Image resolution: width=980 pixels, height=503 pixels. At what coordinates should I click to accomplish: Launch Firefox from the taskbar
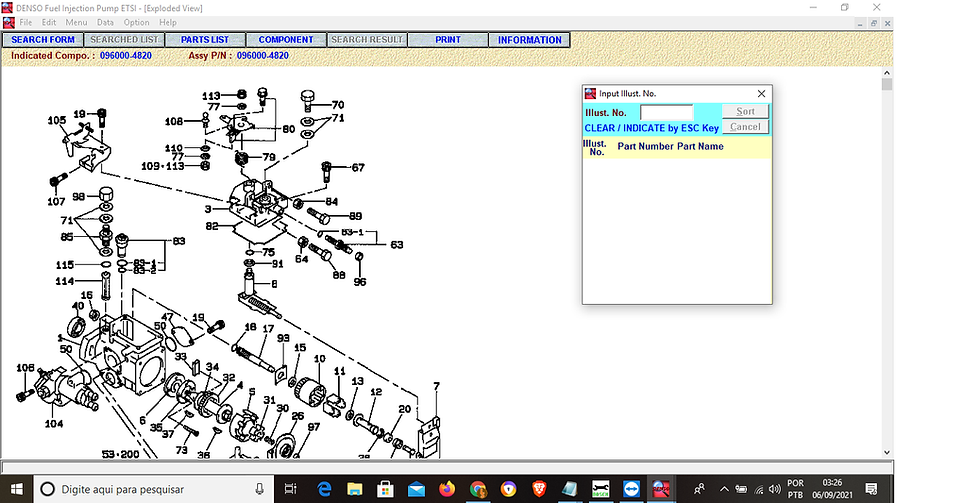click(447, 489)
